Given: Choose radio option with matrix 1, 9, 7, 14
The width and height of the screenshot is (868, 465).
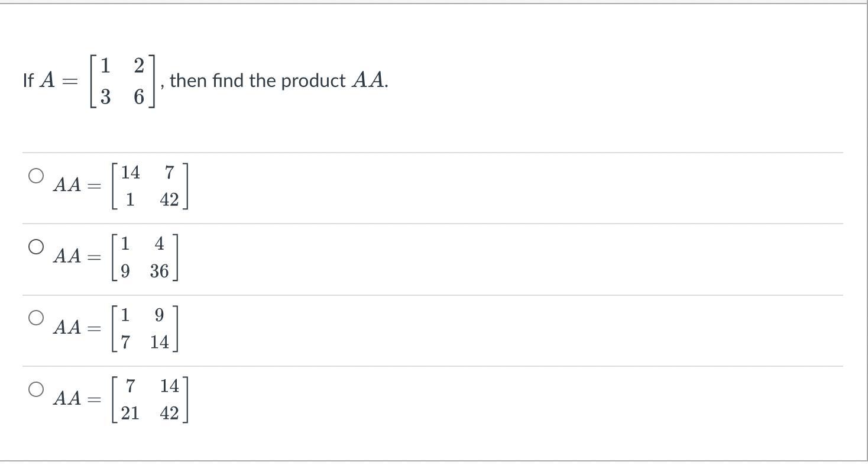Looking at the screenshot, I should coord(36,318).
